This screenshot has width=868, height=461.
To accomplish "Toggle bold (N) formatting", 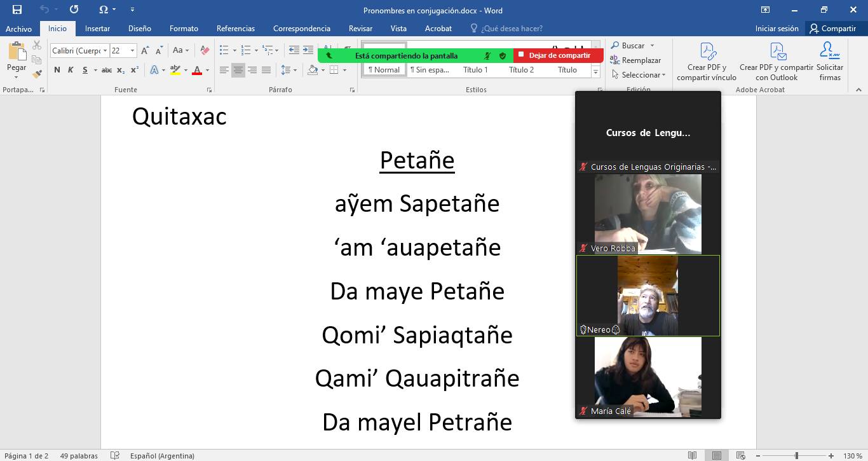I will coord(57,70).
